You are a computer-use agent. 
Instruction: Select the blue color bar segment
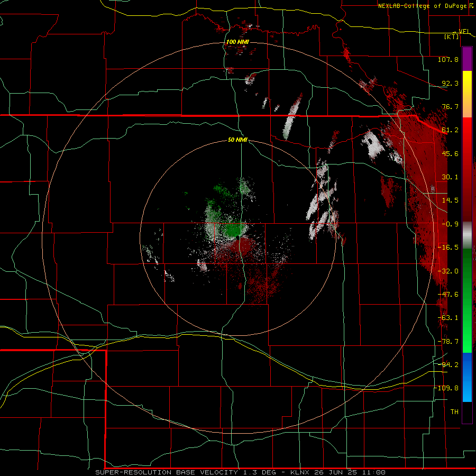coord(467,377)
